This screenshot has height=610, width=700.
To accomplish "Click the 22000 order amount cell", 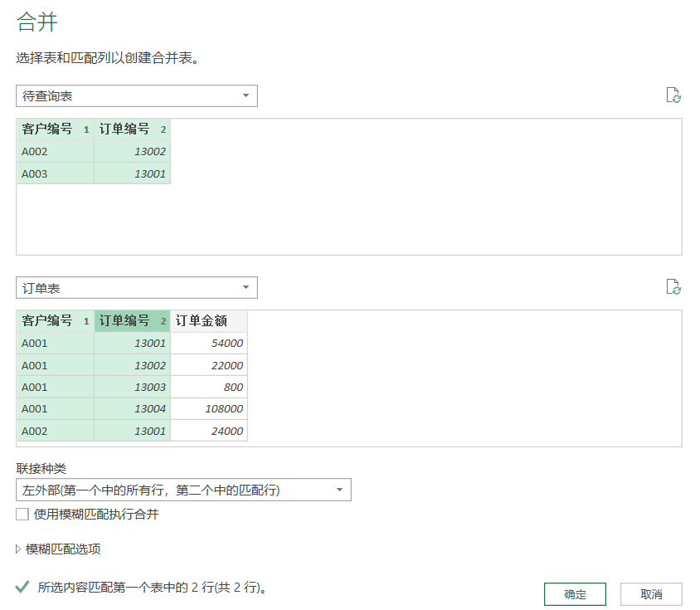I will pos(209,365).
